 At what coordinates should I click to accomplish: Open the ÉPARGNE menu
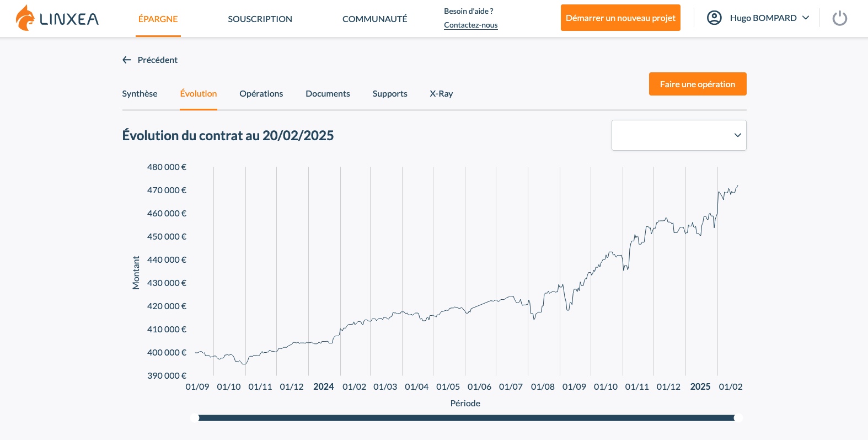[158, 19]
